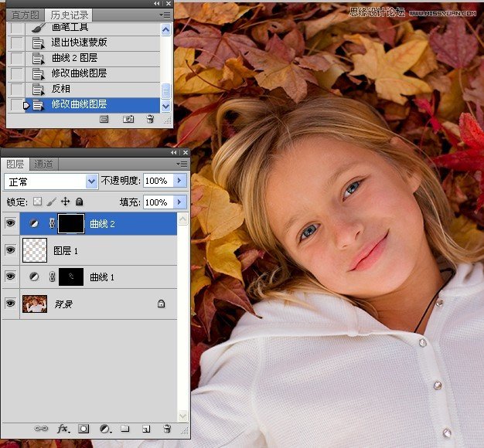Open the blend mode dropdown showing 正常
484x448 pixels.
[51, 182]
